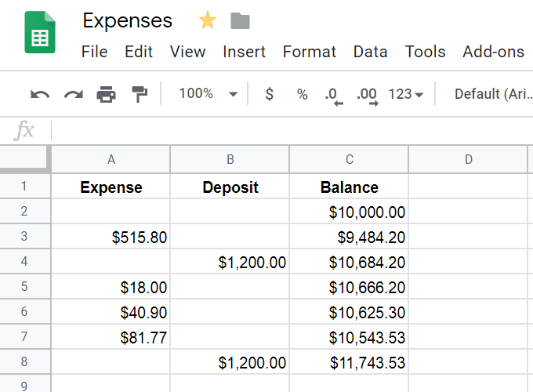The height and width of the screenshot is (392, 533).
Task: Increase the decimal places
Action: click(x=366, y=95)
